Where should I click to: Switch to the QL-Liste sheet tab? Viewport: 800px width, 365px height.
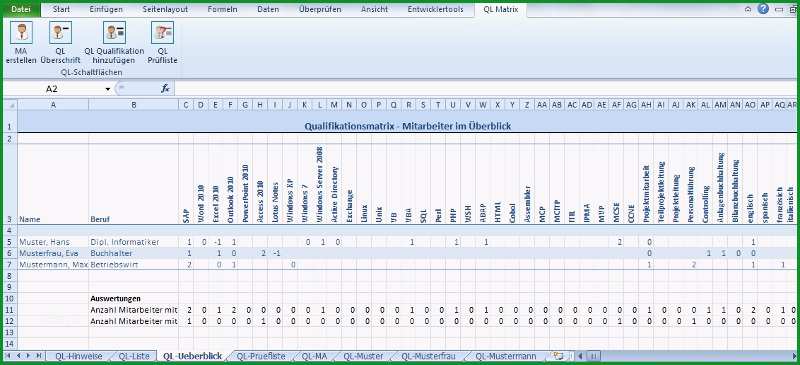pos(134,356)
